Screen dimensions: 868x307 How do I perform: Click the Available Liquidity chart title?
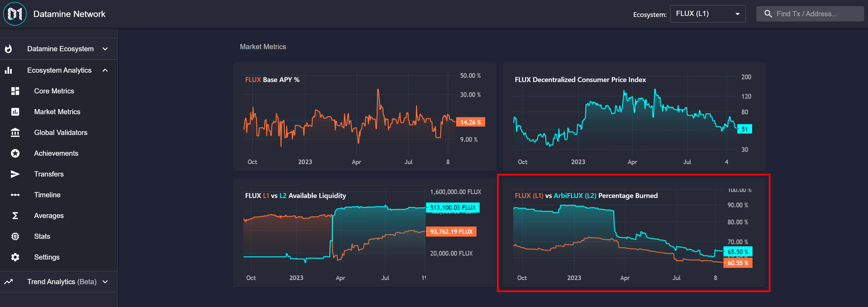[295, 196]
